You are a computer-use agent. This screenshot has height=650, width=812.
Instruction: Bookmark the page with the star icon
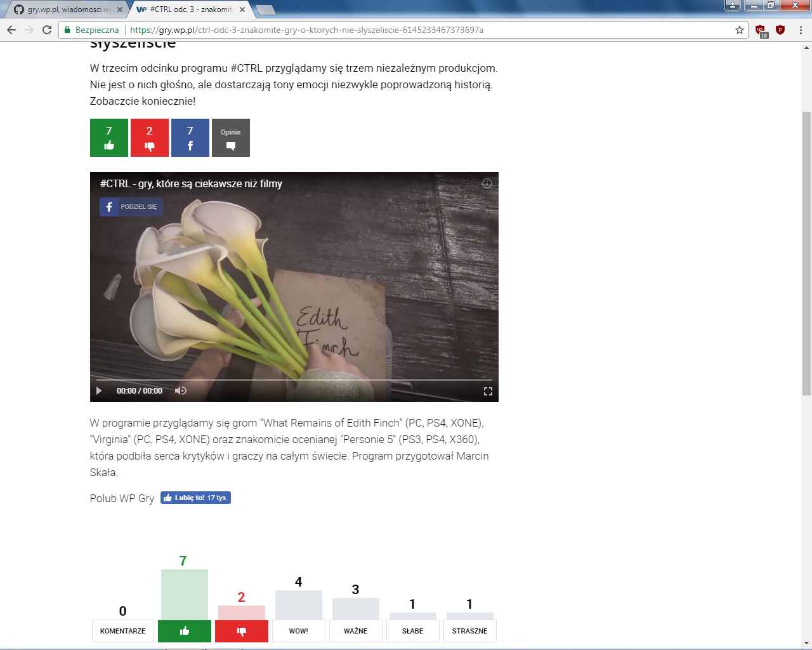(741, 29)
